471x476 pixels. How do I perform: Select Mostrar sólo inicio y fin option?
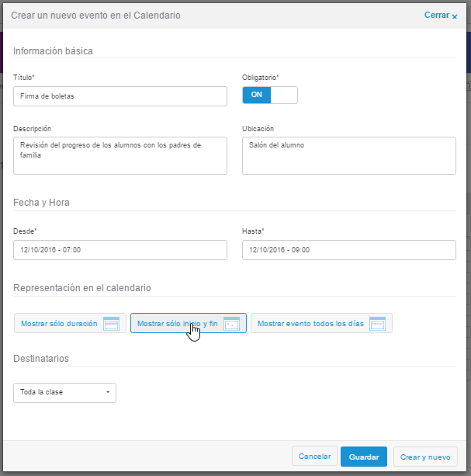point(177,324)
